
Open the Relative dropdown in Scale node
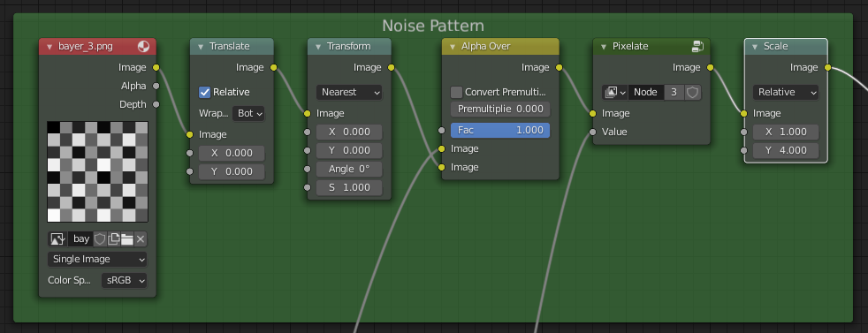tap(786, 93)
